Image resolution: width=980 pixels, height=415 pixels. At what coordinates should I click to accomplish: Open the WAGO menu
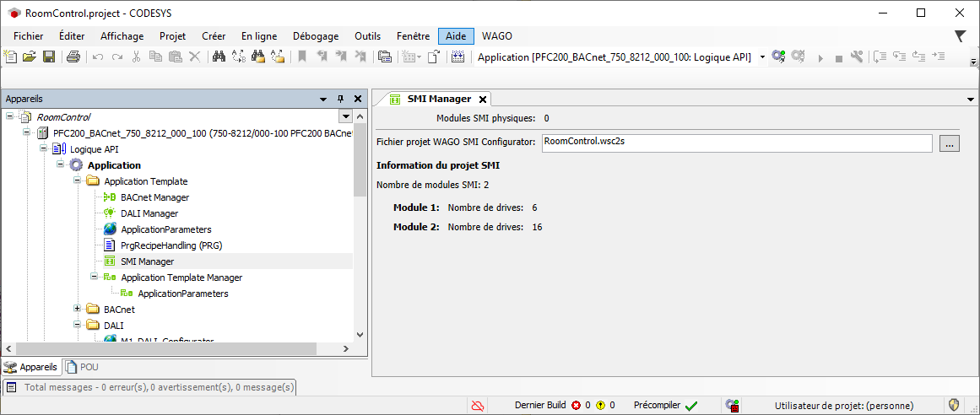(x=497, y=36)
